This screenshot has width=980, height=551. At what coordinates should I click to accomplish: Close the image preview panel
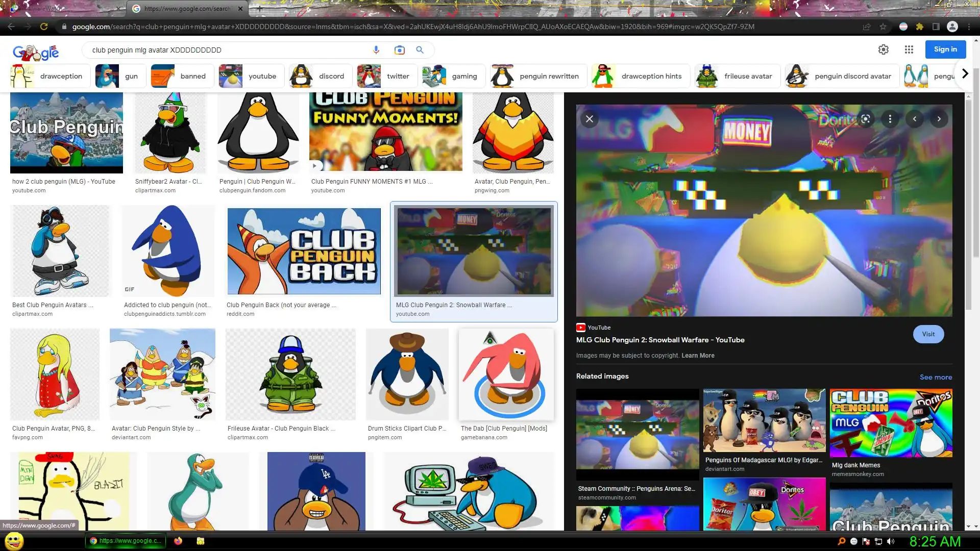[589, 119]
